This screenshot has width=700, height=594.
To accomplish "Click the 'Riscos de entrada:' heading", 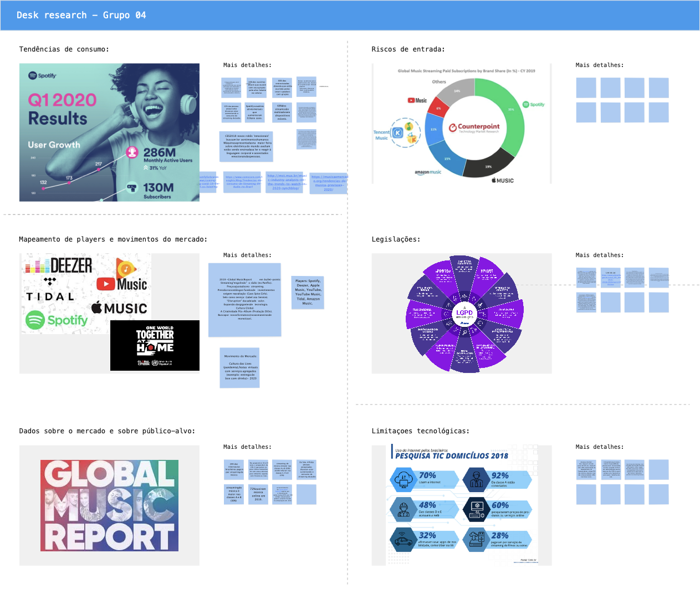I will 408,49.
